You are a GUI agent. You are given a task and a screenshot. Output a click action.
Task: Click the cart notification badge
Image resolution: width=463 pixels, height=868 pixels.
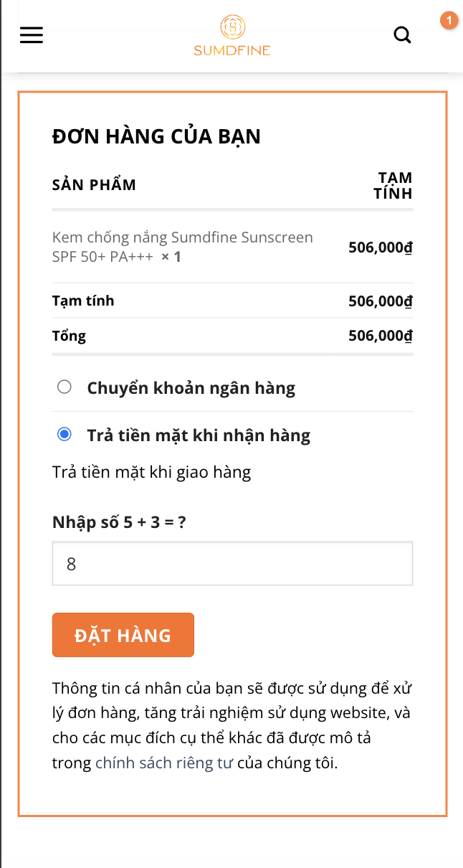(x=449, y=20)
